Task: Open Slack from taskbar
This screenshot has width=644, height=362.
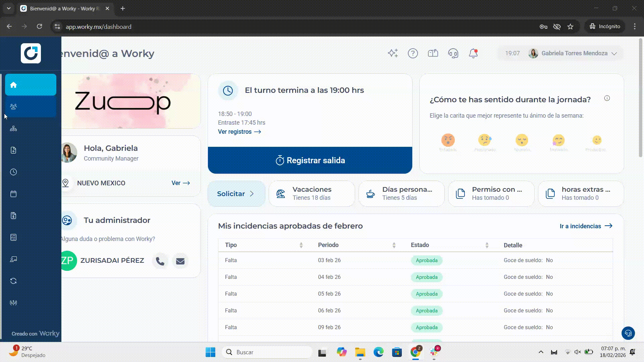Action: point(434,352)
